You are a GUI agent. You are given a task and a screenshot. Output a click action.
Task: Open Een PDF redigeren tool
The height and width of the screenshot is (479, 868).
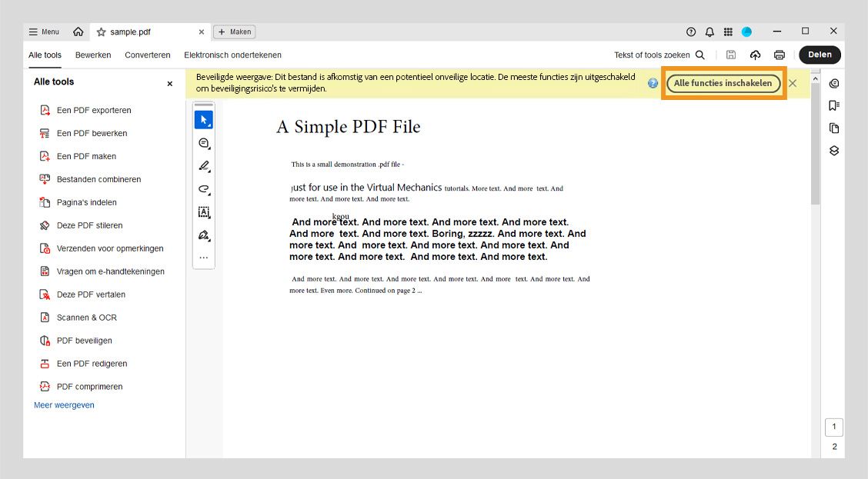(x=83, y=364)
